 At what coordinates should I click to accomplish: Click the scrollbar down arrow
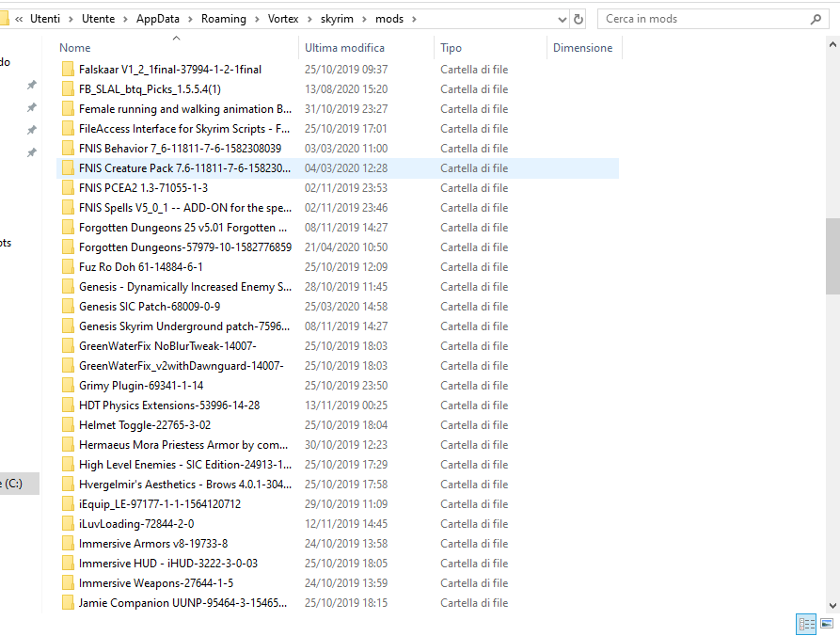point(833,606)
